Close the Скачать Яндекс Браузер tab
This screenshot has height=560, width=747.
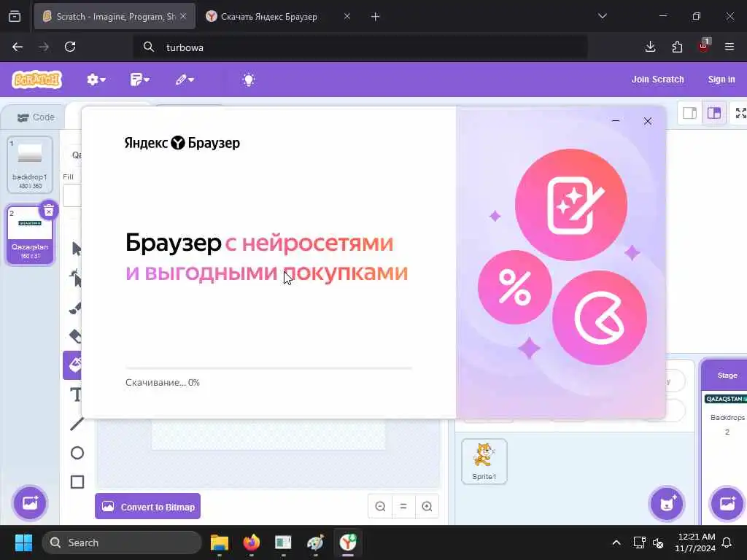coord(347,16)
